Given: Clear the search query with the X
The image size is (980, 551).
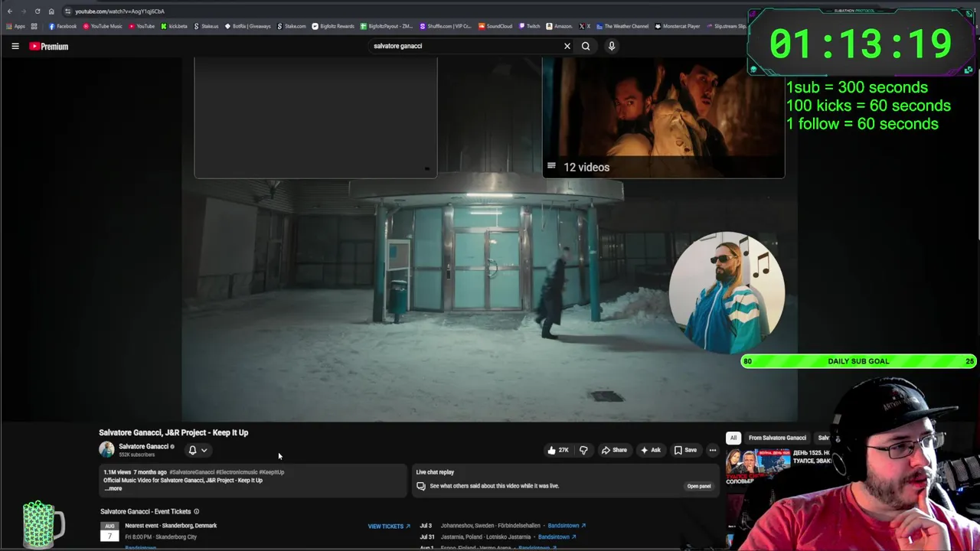Looking at the screenshot, I should click(567, 46).
